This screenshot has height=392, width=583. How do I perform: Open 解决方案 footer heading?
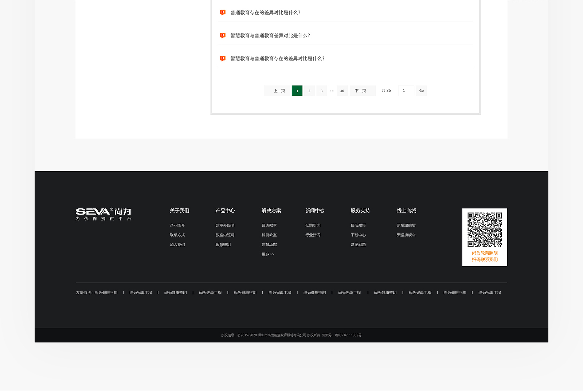(x=271, y=211)
